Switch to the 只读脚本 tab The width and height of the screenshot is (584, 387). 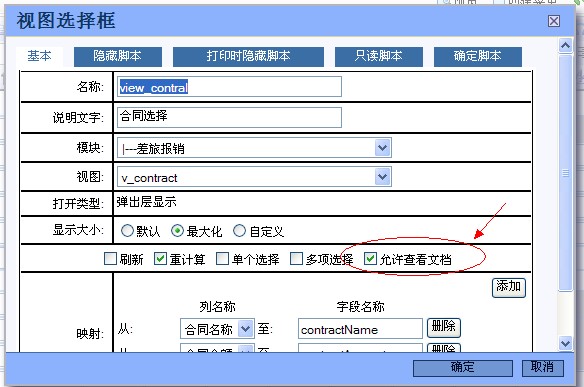[379, 56]
